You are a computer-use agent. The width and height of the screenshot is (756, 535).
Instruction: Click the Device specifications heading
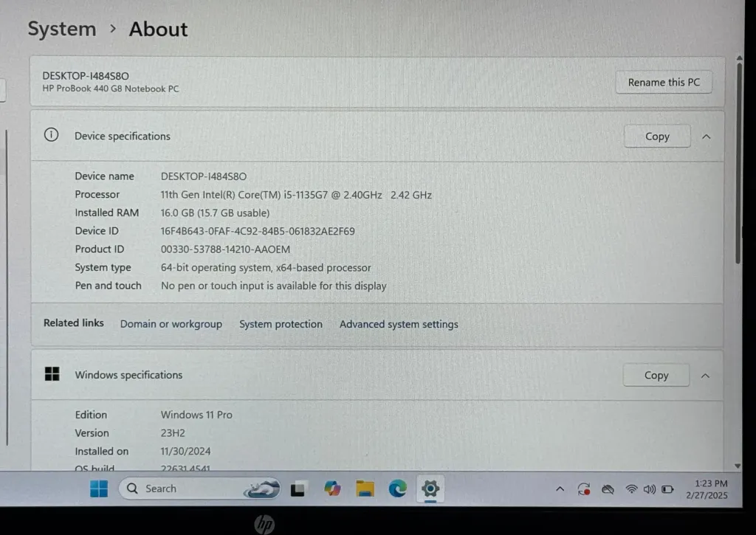pos(123,136)
